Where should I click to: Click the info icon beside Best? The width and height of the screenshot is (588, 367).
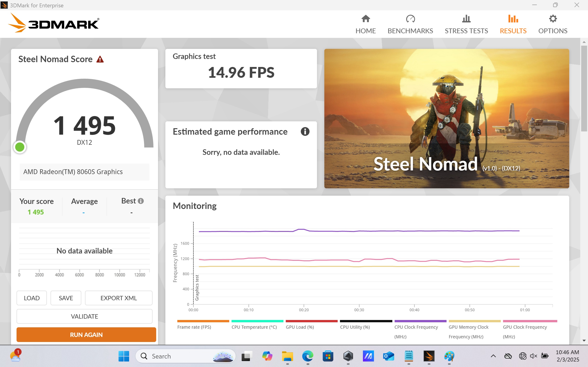pyautogui.click(x=141, y=201)
